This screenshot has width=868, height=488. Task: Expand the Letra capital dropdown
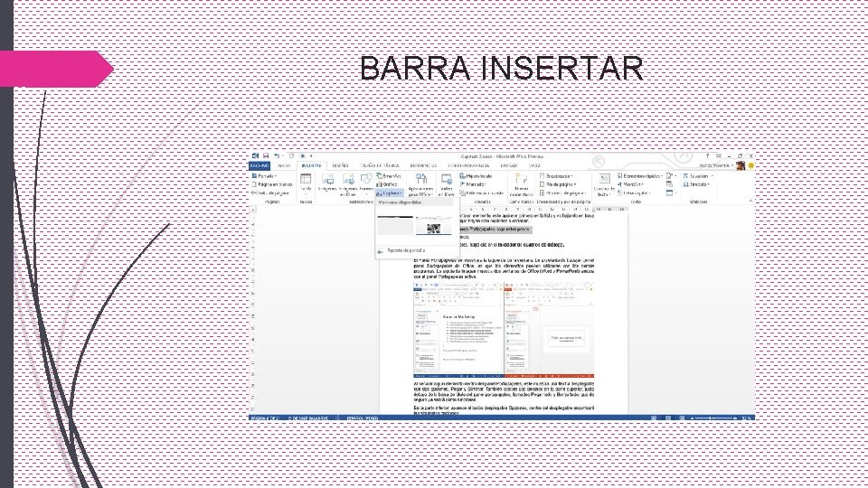[x=634, y=193]
